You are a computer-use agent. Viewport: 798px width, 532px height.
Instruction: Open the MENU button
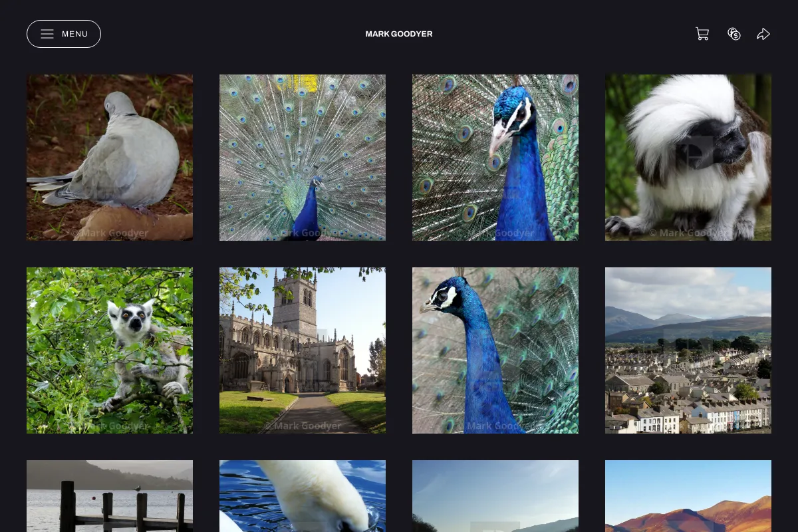tap(64, 34)
